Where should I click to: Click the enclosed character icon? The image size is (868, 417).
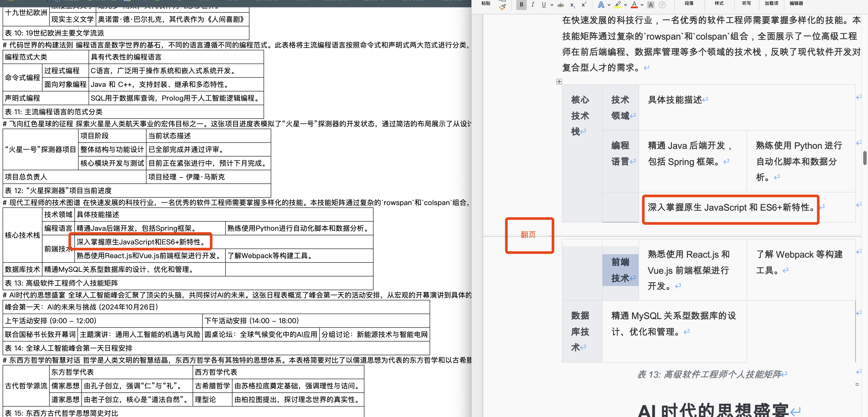click(x=662, y=5)
